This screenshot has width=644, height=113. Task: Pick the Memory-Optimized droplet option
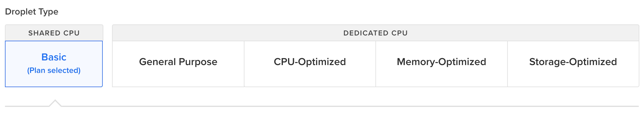(x=442, y=64)
